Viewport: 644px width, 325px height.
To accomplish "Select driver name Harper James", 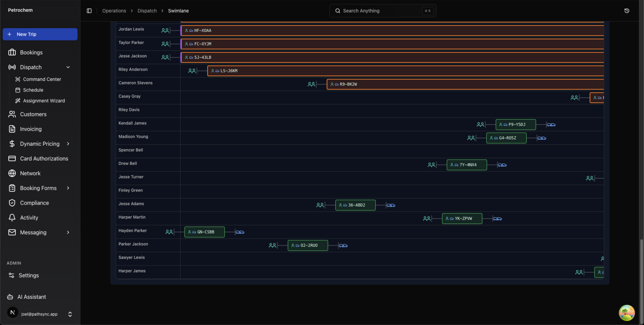I will point(132,271).
